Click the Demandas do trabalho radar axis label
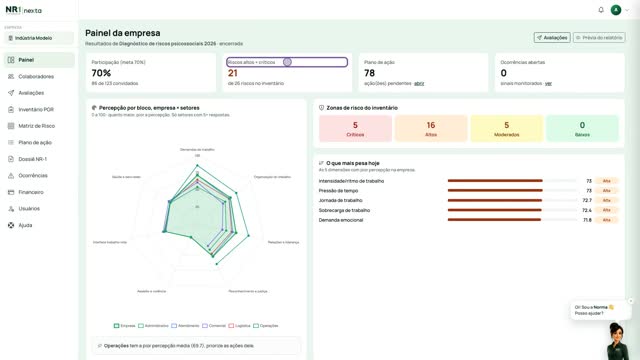Viewport: 640px width, 360px height. [x=197, y=149]
